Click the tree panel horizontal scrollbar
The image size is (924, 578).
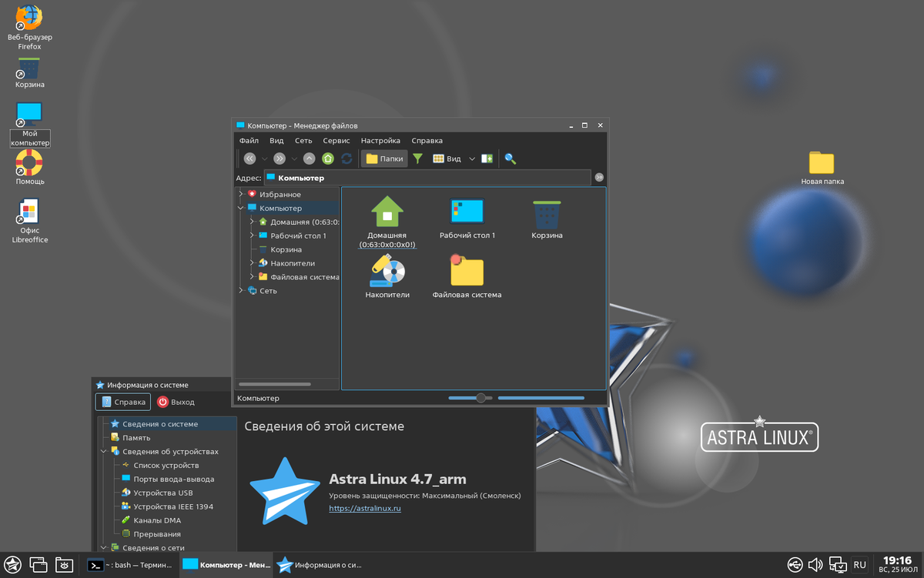[275, 384]
